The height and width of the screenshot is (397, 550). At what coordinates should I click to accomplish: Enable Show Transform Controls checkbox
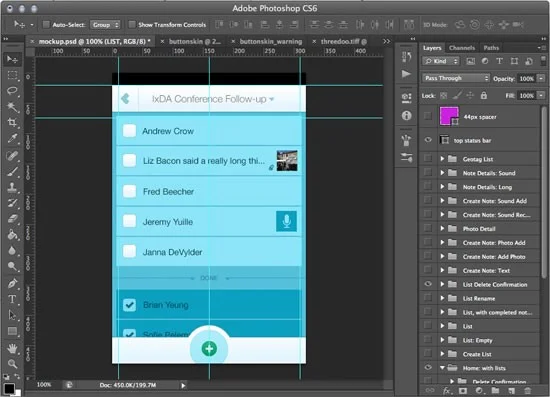[132, 25]
